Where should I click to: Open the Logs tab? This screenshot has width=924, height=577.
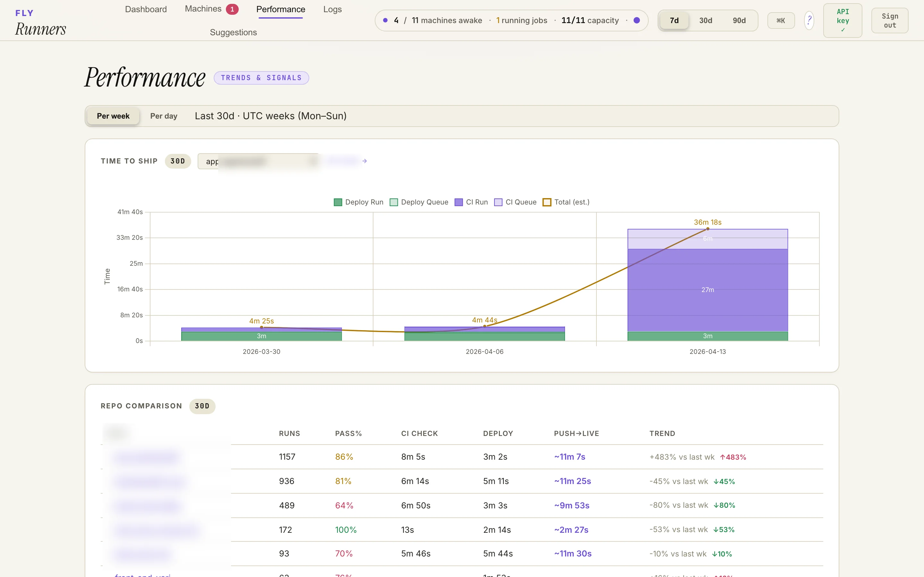(332, 9)
